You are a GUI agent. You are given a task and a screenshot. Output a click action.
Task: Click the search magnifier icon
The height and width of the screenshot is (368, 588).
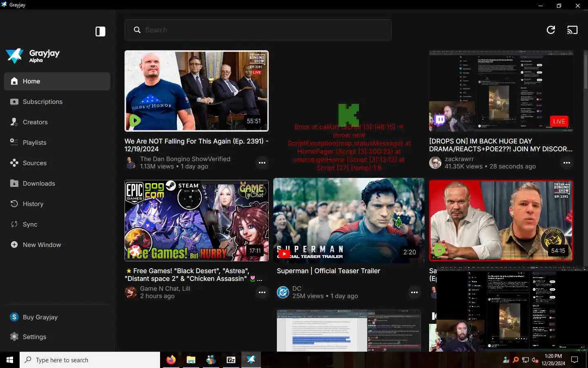[137, 30]
